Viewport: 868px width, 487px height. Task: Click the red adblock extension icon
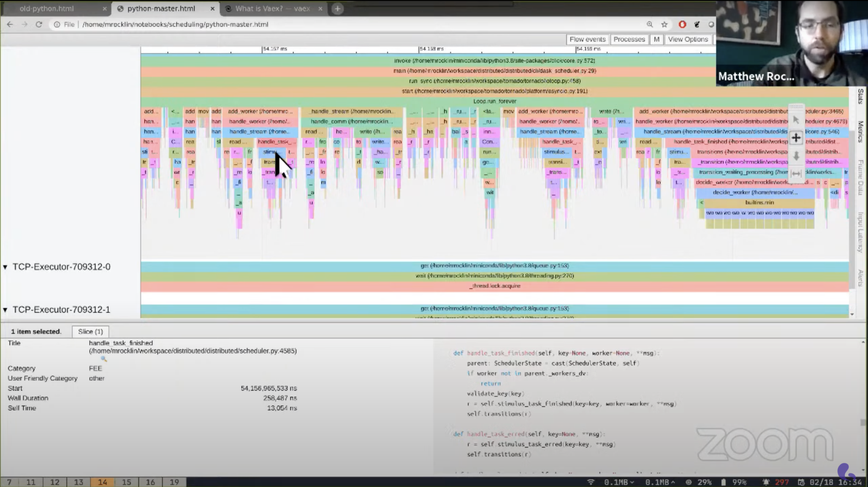click(682, 25)
